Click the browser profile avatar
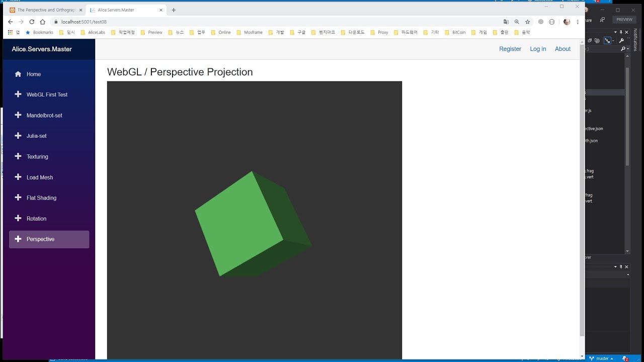The image size is (644, 362). point(567,22)
